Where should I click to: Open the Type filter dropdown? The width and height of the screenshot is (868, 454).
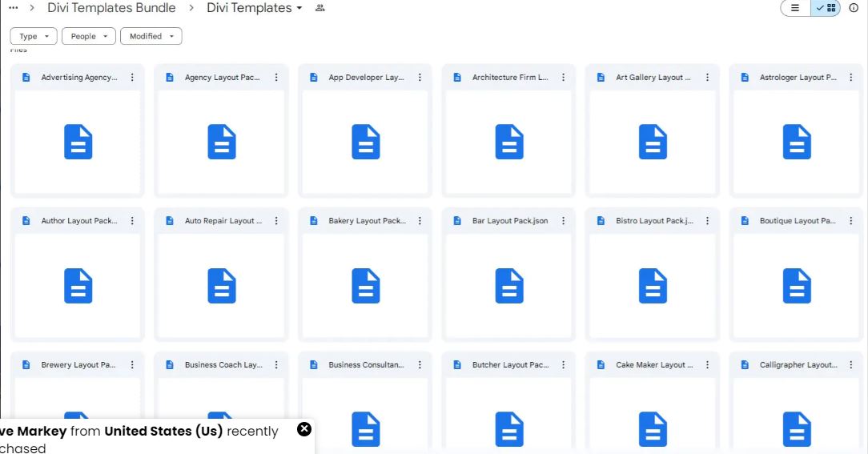(x=34, y=36)
